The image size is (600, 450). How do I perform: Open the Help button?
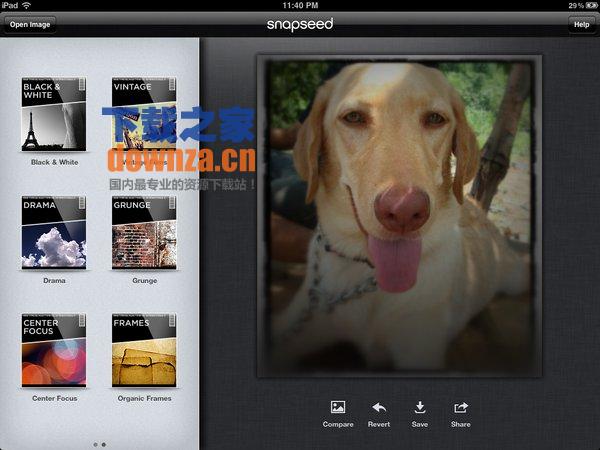click(x=582, y=24)
